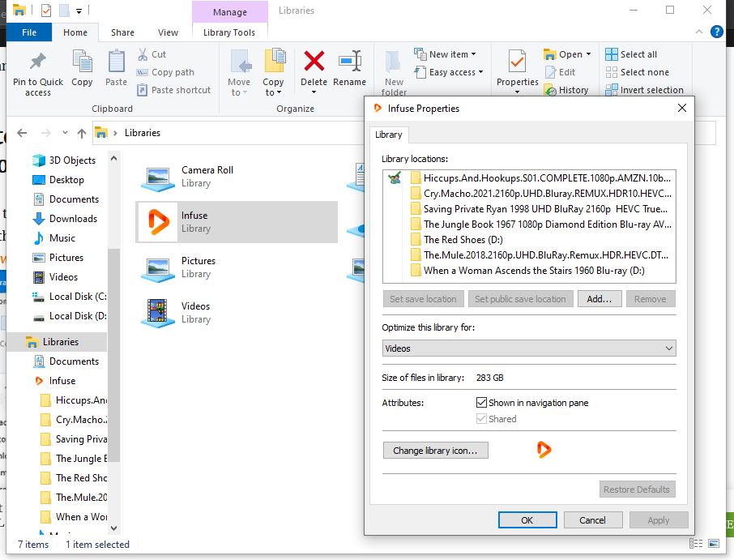Click the Help question mark icon
The height and width of the screenshot is (560, 734).
coord(716,32)
